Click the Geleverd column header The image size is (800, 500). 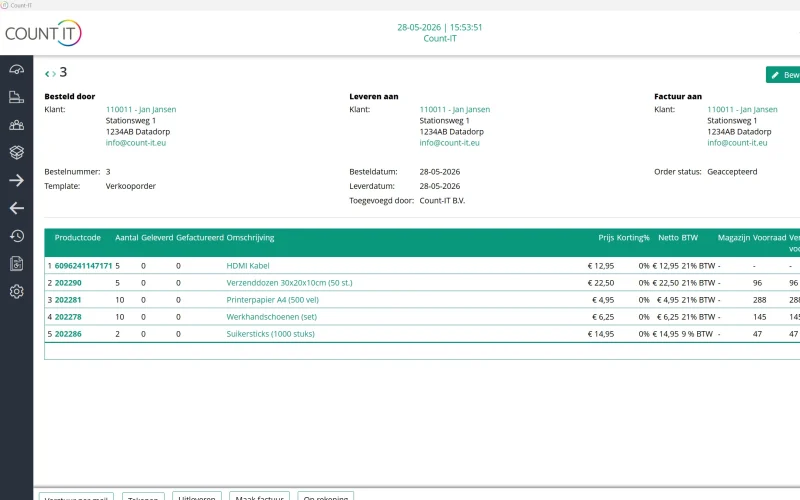[157, 238]
